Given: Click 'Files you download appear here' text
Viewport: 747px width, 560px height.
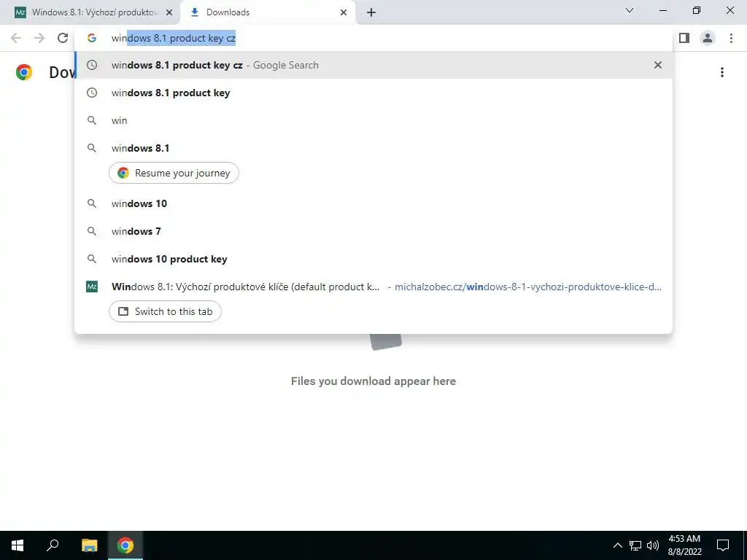Looking at the screenshot, I should point(373,381).
